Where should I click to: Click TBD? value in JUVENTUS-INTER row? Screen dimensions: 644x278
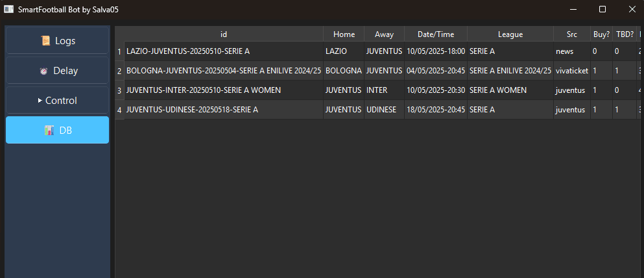(x=625, y=90)
